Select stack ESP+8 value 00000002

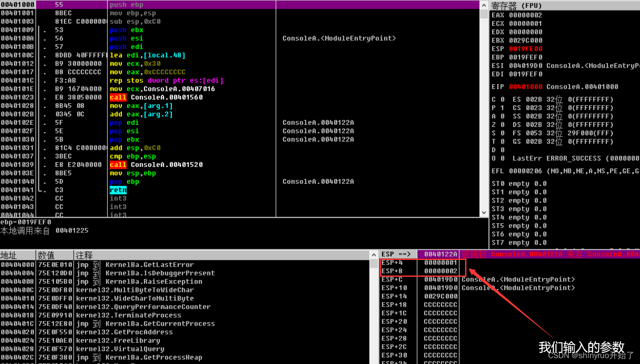click(x=440, y=271)
